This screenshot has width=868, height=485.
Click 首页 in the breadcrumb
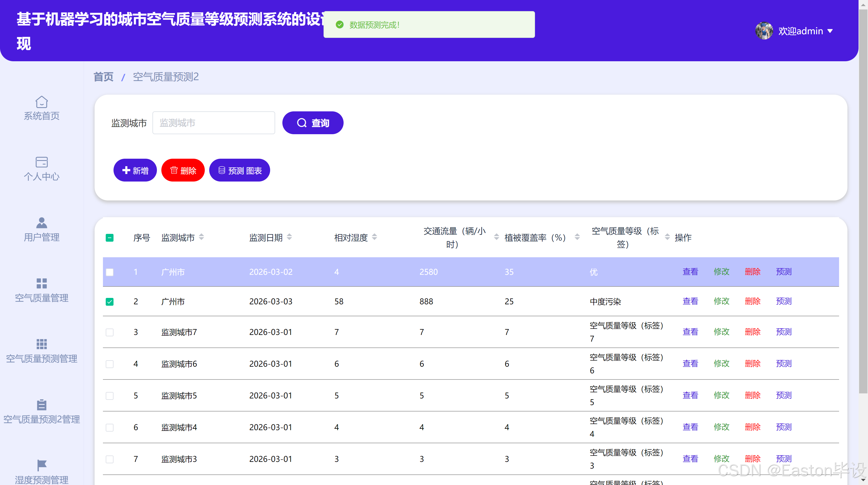coord(103,77)
